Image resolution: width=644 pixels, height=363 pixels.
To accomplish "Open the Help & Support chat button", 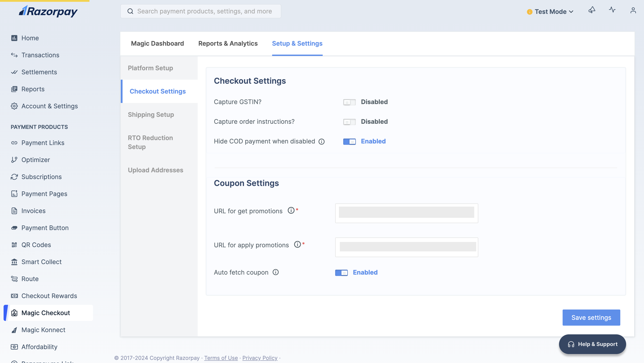I will click(592, 344).
